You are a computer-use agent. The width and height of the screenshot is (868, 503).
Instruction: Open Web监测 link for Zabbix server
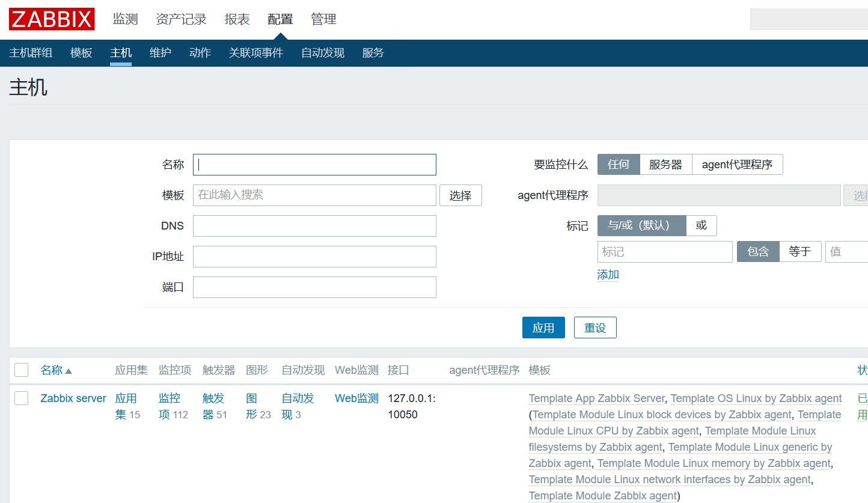(x=356, y=398)
